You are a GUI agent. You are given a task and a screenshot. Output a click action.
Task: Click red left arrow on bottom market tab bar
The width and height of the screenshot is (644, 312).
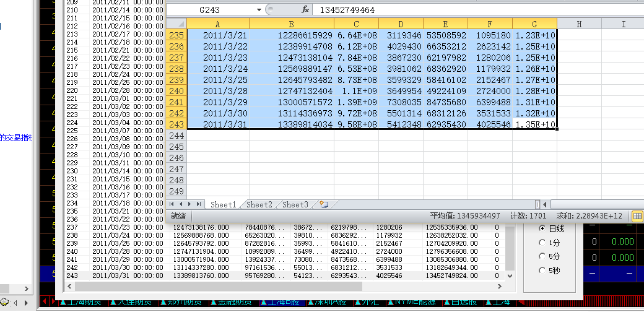(x=45, y=302)
